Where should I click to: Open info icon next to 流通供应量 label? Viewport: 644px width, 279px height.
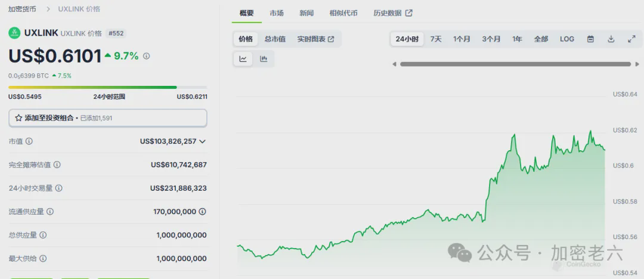coord(50,212)
